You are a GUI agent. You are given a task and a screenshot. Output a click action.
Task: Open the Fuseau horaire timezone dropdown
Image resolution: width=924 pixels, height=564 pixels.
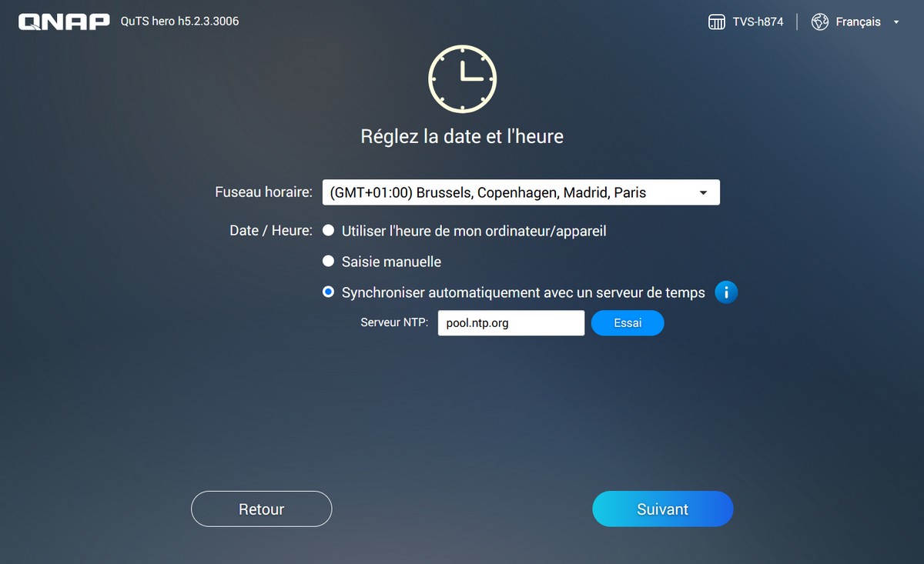[508, 193]
